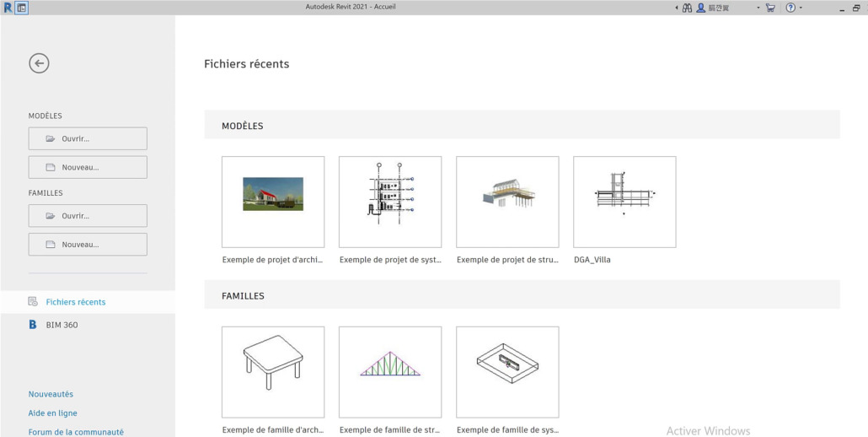Open the truss structure family thumbnail
This screenshot has width=868, height=437.
point(390,372)
